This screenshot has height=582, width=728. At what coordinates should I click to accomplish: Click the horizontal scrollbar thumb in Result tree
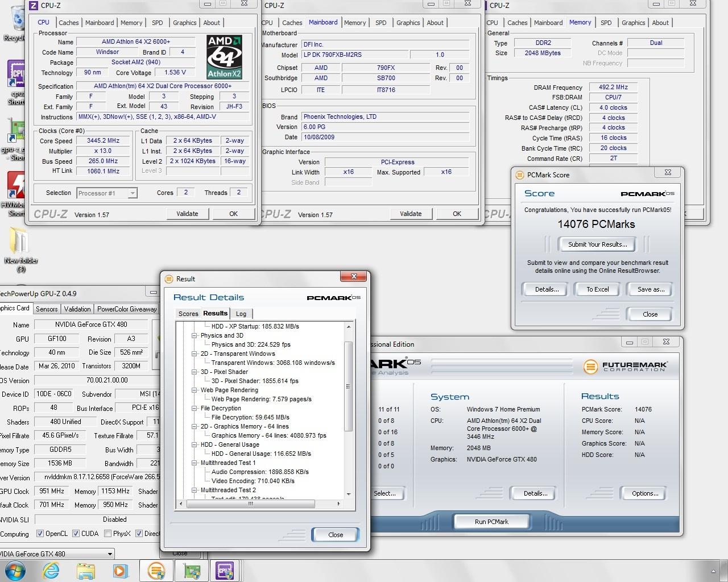coord(250,504)
